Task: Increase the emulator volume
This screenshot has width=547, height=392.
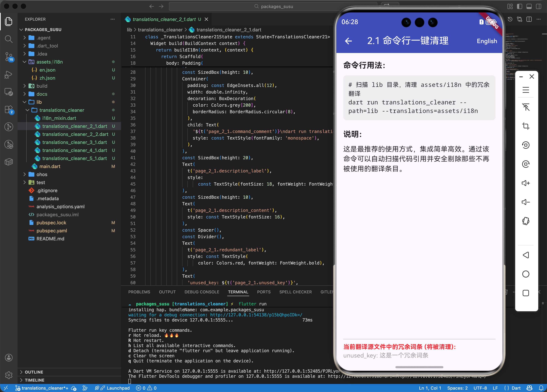Action: coord(526,183)
